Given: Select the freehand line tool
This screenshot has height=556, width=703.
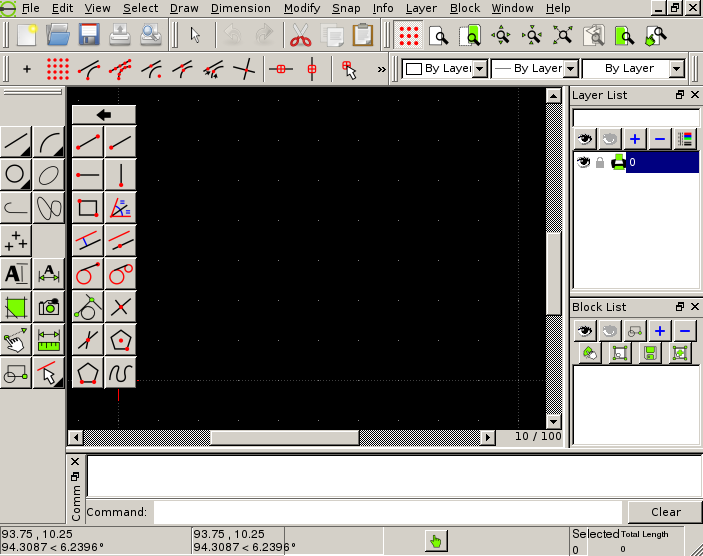Looking at the screenshot, I should (x=121, y=373).
